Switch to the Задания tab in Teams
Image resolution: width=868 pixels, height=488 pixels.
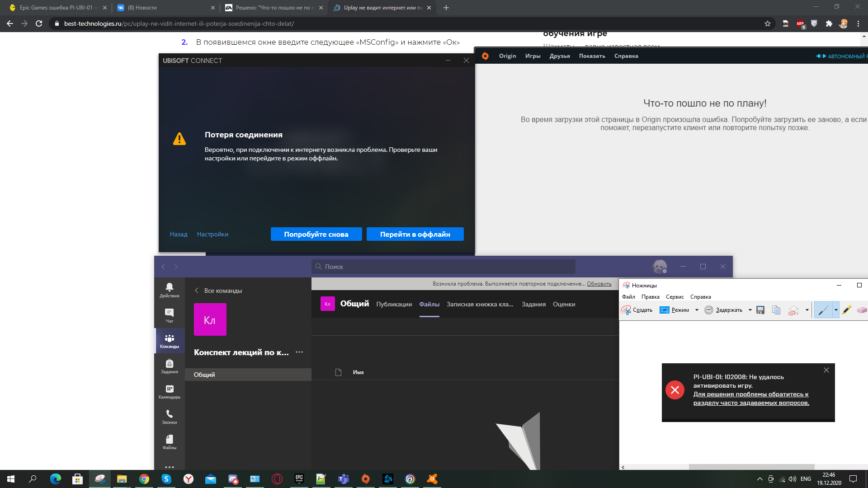533,304
